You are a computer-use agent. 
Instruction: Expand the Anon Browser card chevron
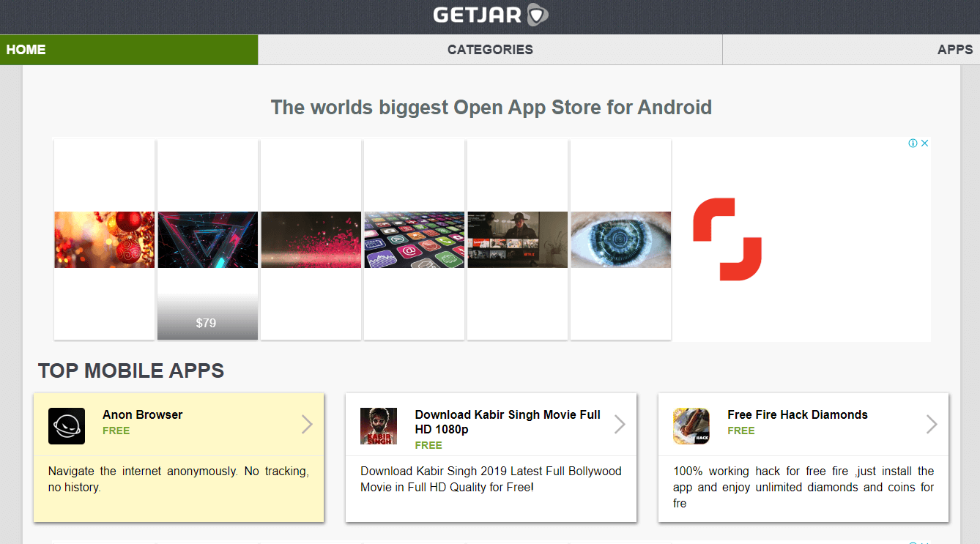307,424
